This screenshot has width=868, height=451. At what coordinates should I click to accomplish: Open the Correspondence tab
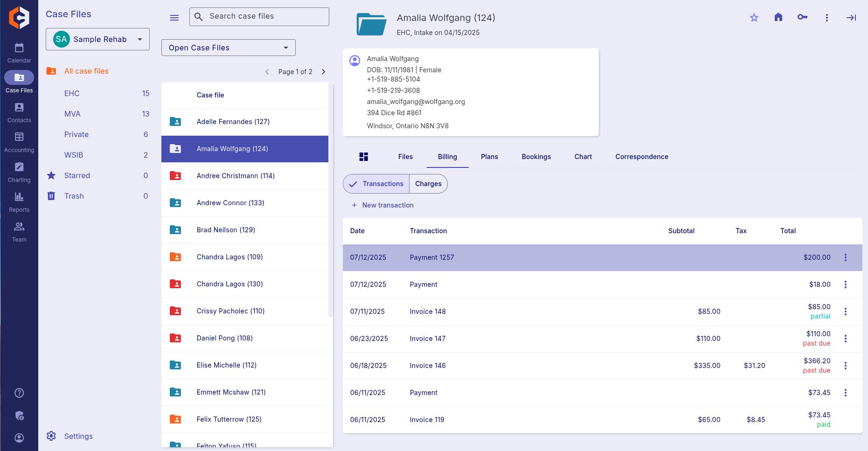pos(641,157)
